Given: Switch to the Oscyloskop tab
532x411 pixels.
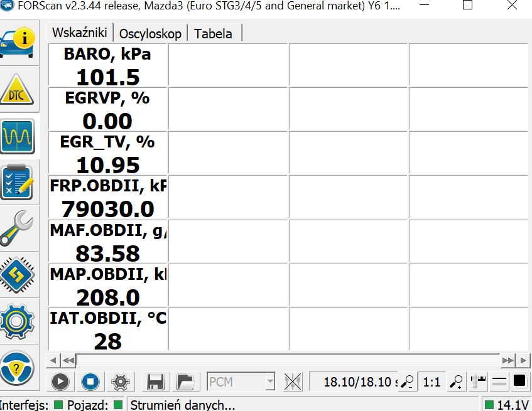Looking at the screenshot, I should click(151, 34).
